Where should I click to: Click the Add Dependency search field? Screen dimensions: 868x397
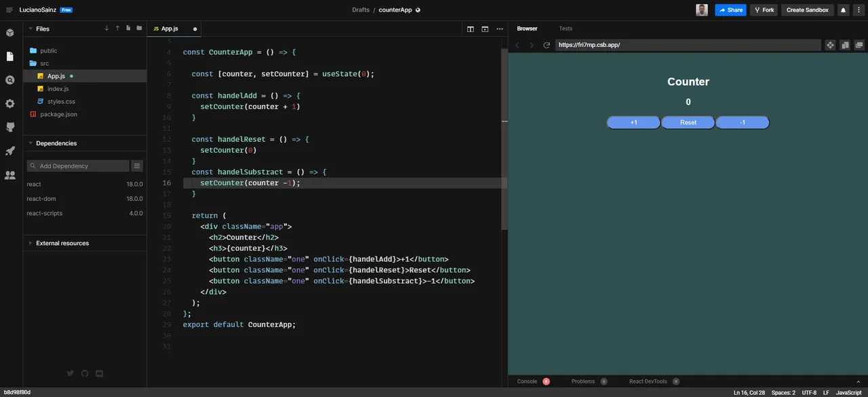pyautogui.click(x=78, y=166)
